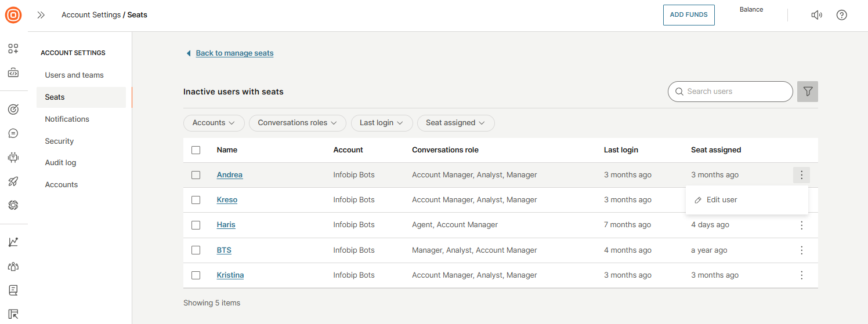Viewport: 868px width, 324px height.
Task: Open the book icon in sidebar
Action: [13, 290]
